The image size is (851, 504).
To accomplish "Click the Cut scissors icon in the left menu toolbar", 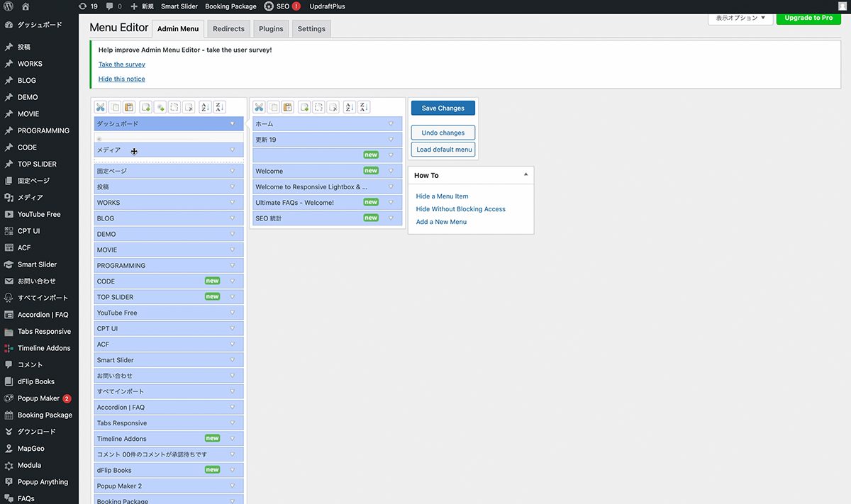I will coord(101,108).
